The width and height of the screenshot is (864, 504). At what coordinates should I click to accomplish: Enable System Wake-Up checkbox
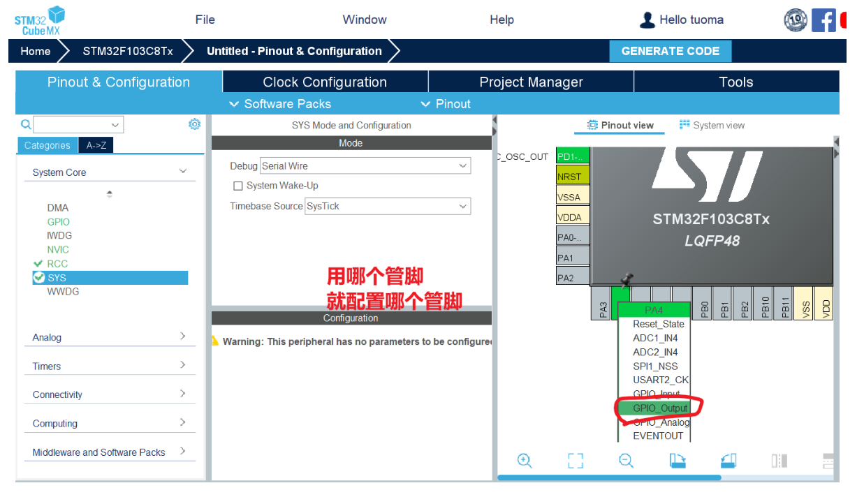tap(237, 186)
